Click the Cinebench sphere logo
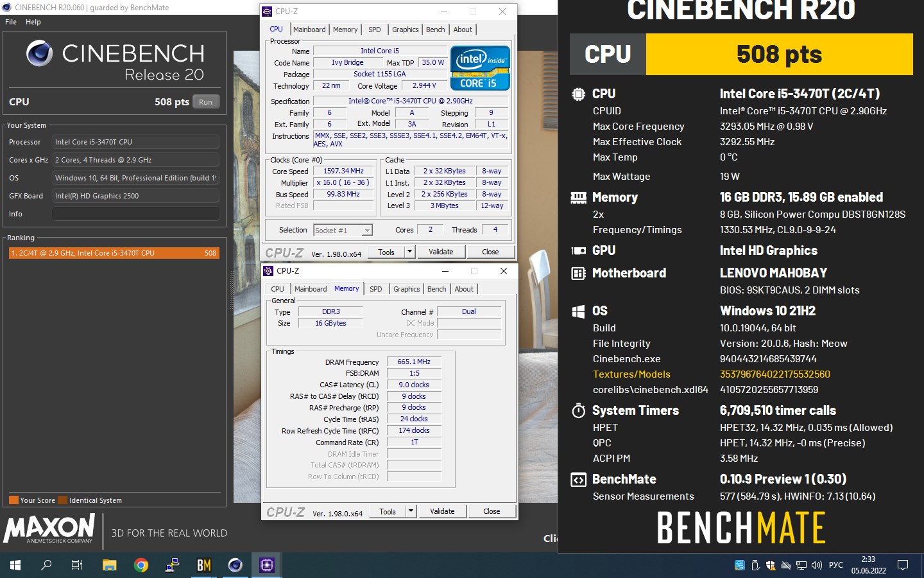The image size is (924, 578). [x=39, y=53]
